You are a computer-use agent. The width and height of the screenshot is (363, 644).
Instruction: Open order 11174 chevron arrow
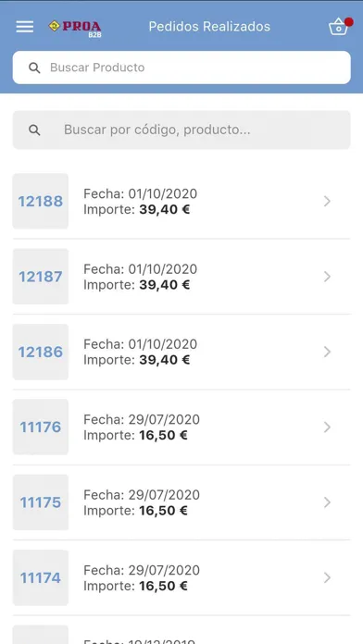(x=327, y=578)
